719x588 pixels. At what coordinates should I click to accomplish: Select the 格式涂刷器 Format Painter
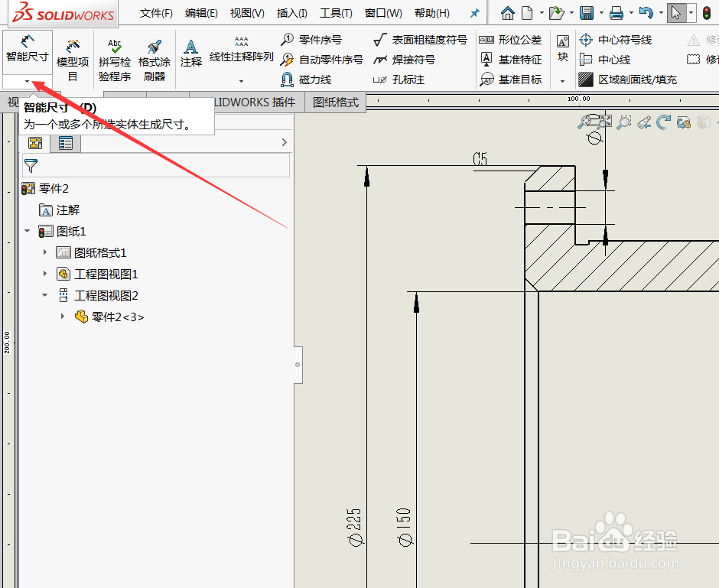click(155, 60)
